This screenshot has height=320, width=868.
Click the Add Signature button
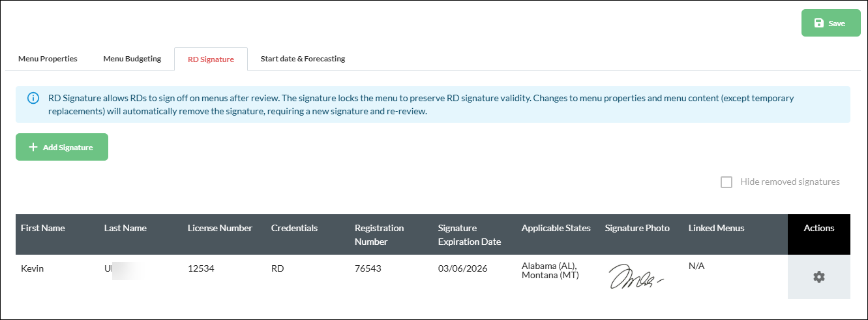[62, 147]
